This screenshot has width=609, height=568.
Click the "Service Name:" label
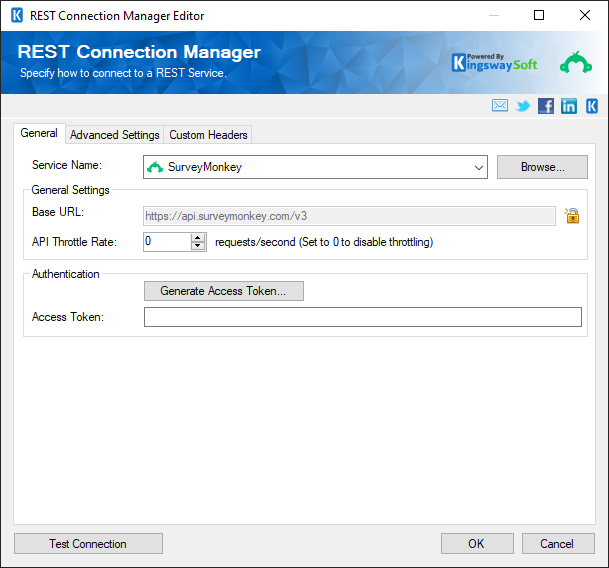click(67, 165)
